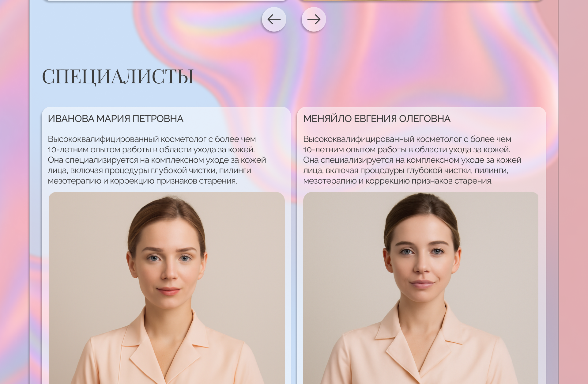The width and height of the screenshot is (588, 384).
Task: Select the name МЕНЯЙЛО ЕВГЕНИЯ ОЛЕГОВНА
Action: [x=377, y=119]
